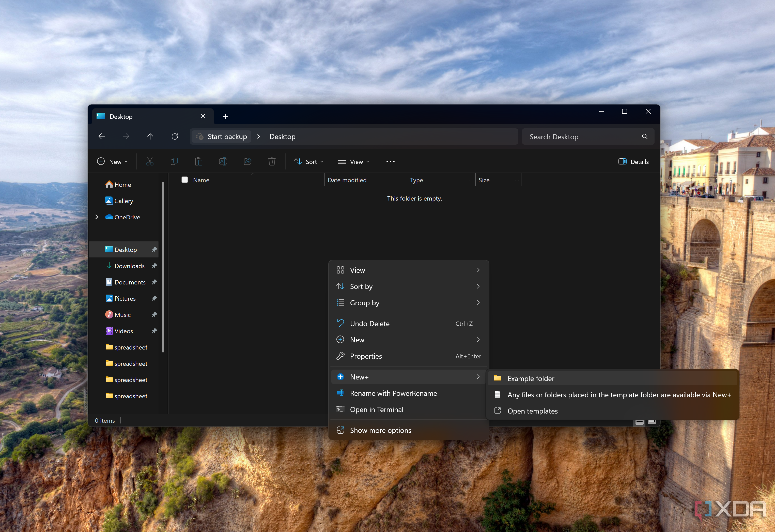
Task: Expand View submenu in context menu
Action: 409,270
